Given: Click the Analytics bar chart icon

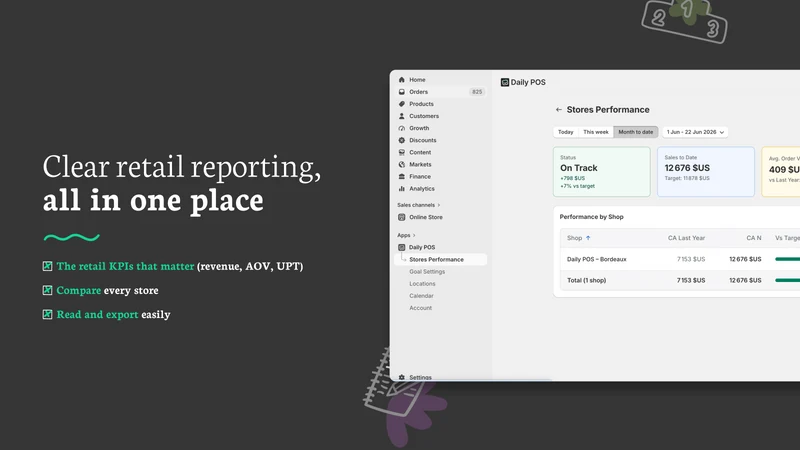Looking at the screenshot, I should (x=402, y=189).
